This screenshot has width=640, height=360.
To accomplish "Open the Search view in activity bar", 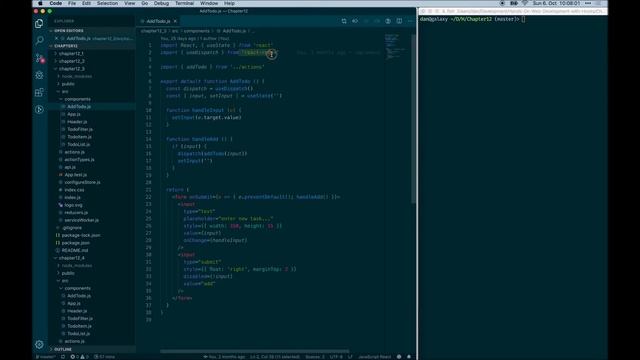I will tap(39, 40).
